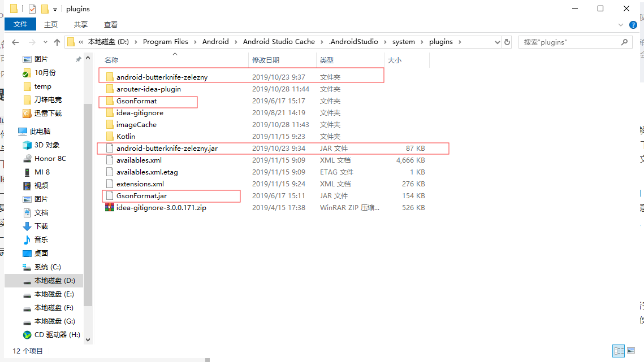
Task: Click the search magnifier icon
Action: coord(625,42)
